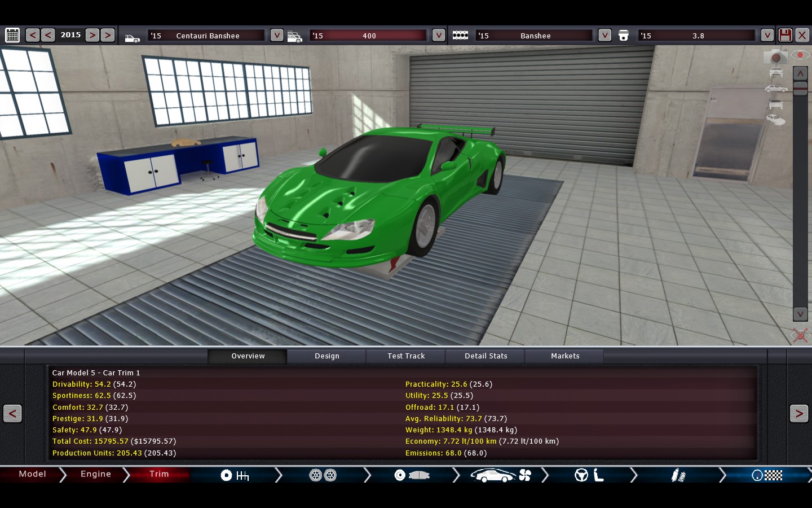Click the double-left year rewind arrow
812x508 pixels.
(33, 35)
